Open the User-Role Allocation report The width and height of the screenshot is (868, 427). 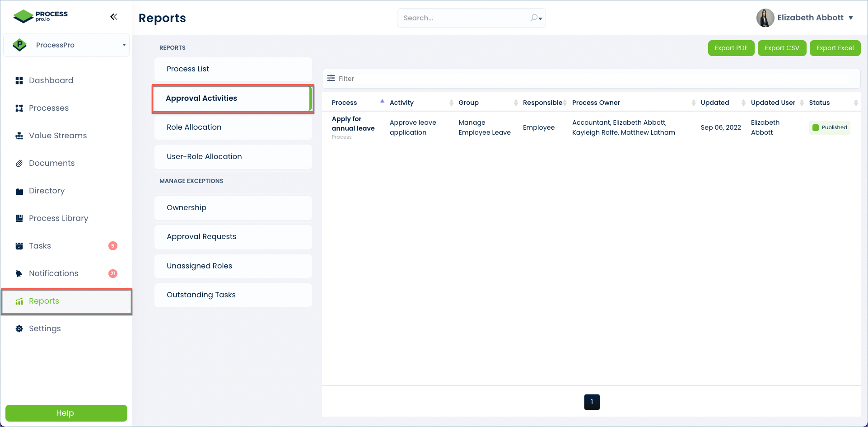[x=233, y=157]
